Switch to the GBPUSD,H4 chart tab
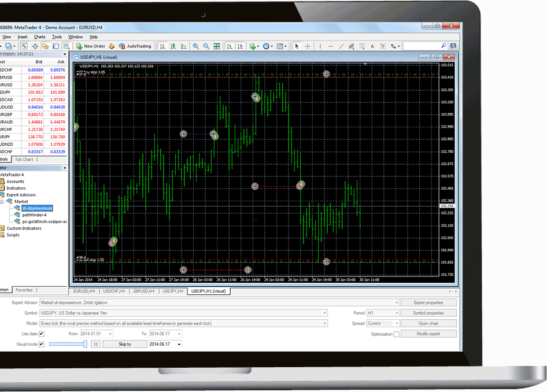 click(x=143, y=291)
